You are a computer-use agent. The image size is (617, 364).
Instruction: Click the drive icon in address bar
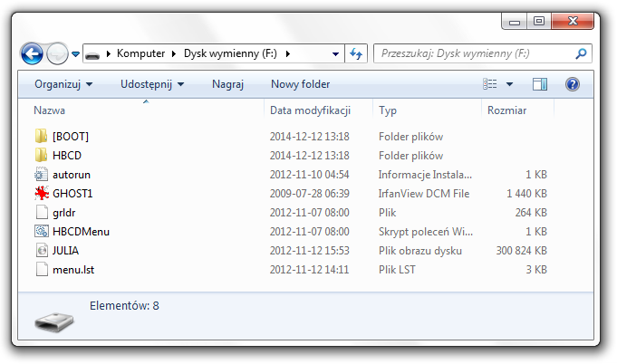pos(92,54)
